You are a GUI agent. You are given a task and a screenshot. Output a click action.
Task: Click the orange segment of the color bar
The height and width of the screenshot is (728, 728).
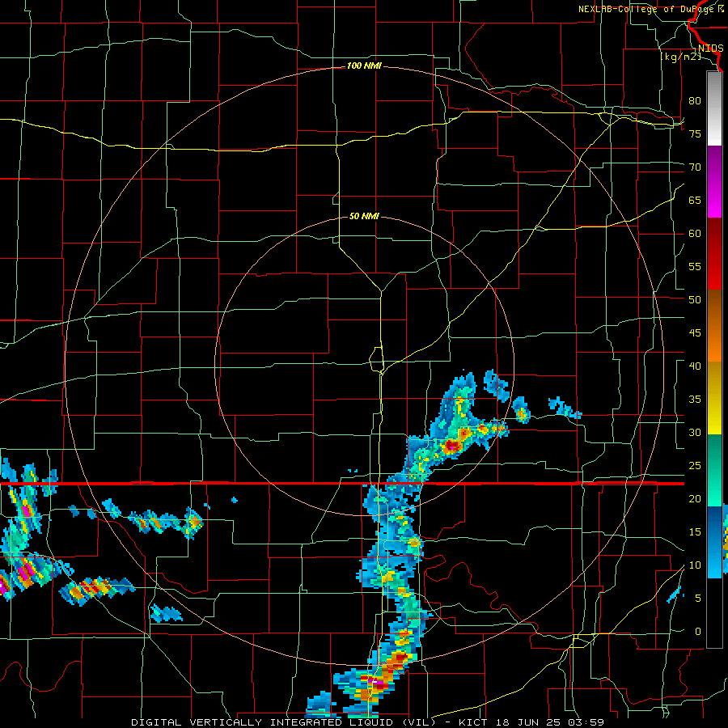(x=714, y=326)
